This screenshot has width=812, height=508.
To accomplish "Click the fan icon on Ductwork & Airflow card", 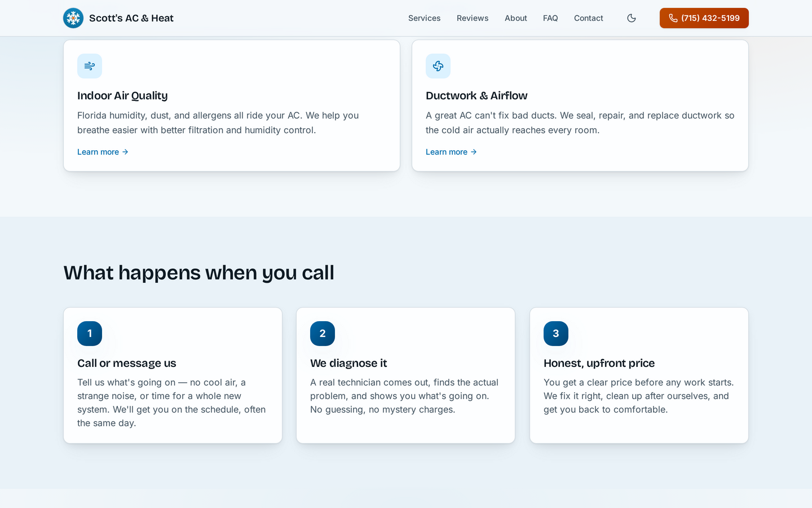I will pyautogui.click(x=438, y=66).
